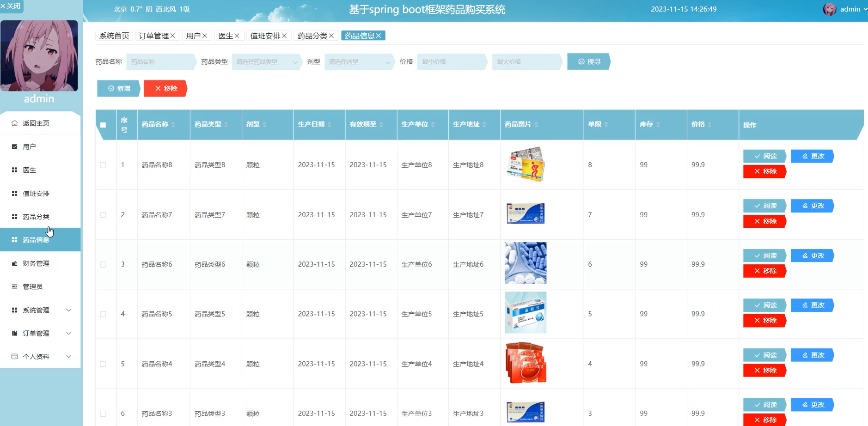The height and width of the screenshot is (426, 868).
Task: Click the 新增 add button
Action: [119, 89]
